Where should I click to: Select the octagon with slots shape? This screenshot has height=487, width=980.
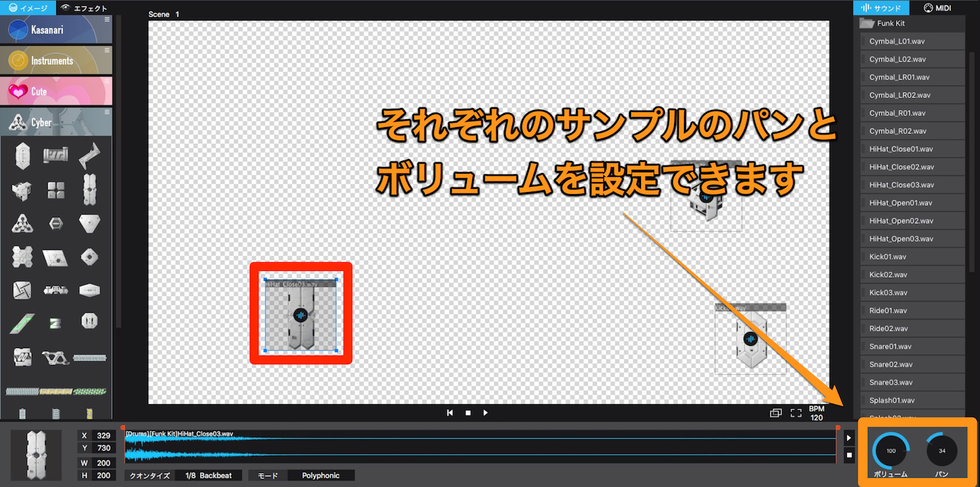point(89,321)
